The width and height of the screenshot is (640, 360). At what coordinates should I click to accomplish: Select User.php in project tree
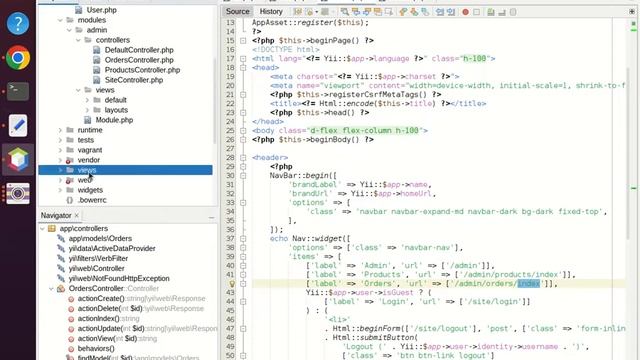101,10
